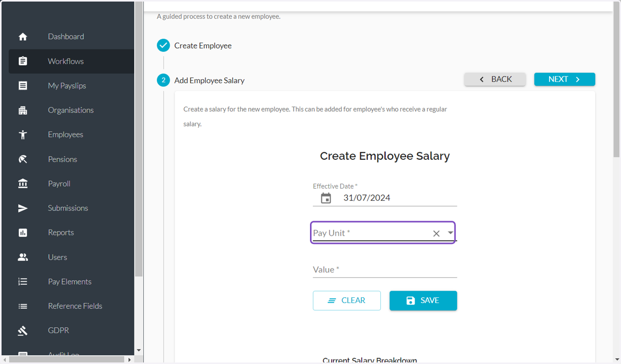
Task: Click the Pensions umbrella icon
Action: click(23, 159)
